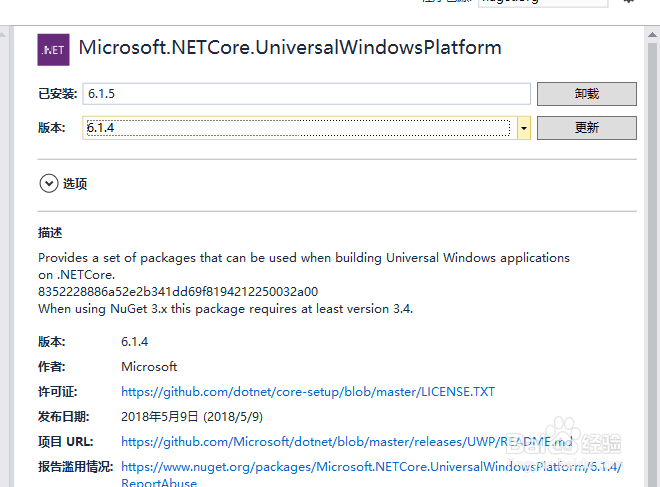
Task: Open the project URL README link
Action: (x=346, y=441)
